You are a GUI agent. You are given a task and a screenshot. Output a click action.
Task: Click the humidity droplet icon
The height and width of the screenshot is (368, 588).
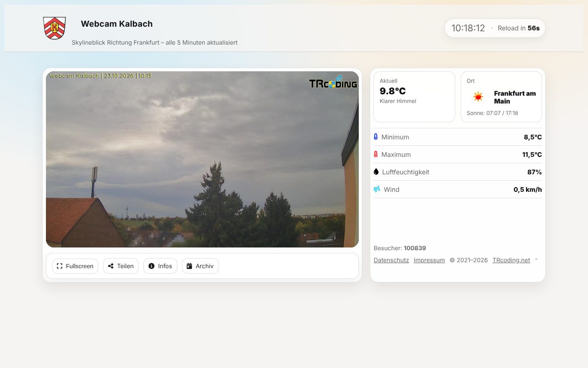(x=376, y=172)
